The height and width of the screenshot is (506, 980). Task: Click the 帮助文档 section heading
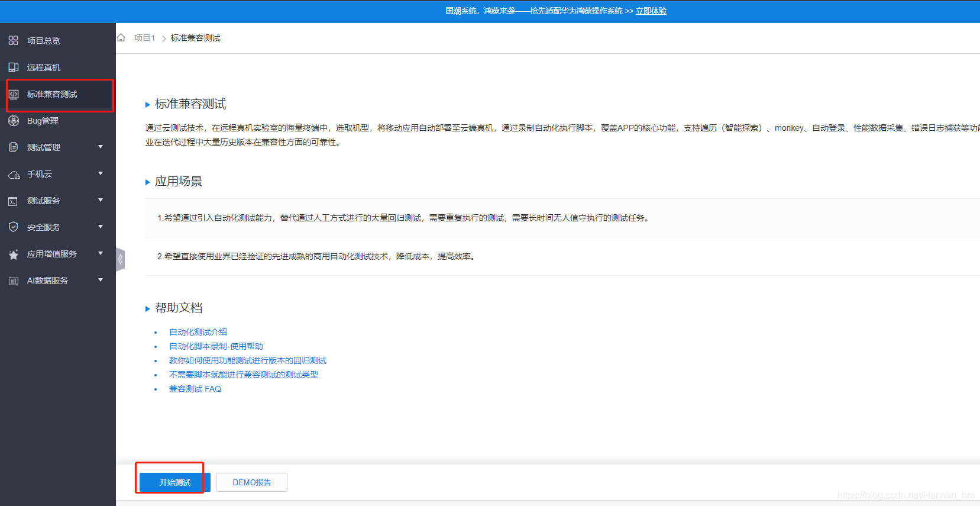point(179,308)
